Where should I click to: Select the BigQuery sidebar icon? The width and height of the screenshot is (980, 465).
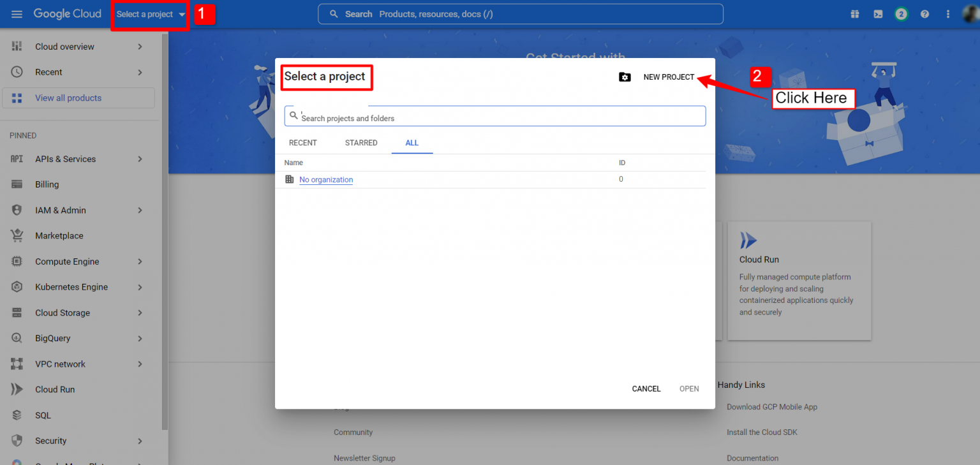tap(17, 338)
